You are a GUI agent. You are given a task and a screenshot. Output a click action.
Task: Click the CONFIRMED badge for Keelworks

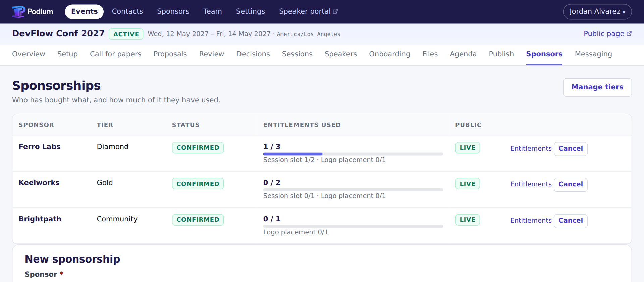point(198,184)
